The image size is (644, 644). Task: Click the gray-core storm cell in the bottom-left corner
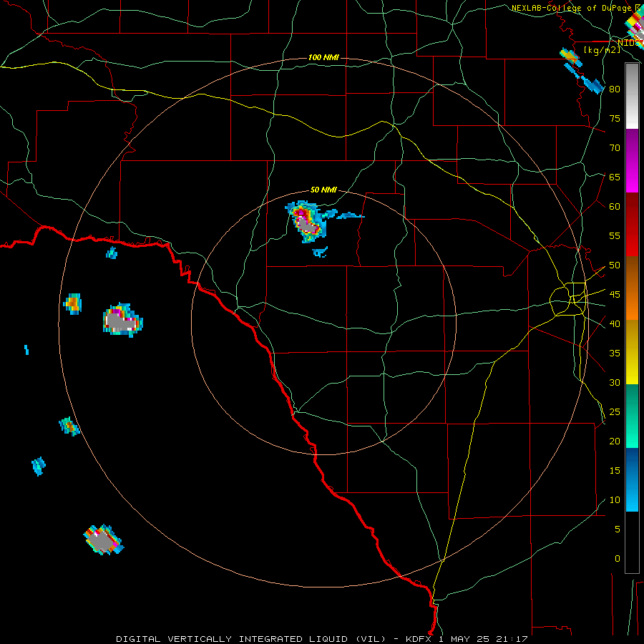pyautogui.click(x=102, y=540)
